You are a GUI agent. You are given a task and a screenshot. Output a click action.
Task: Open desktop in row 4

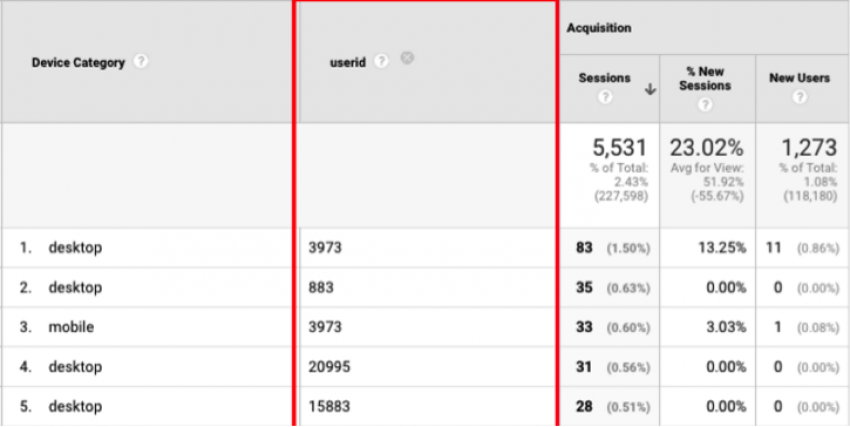pos(75,367)
